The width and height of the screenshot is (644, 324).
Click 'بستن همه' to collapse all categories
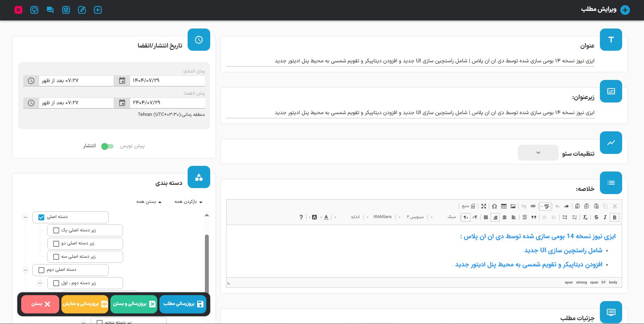149,202
